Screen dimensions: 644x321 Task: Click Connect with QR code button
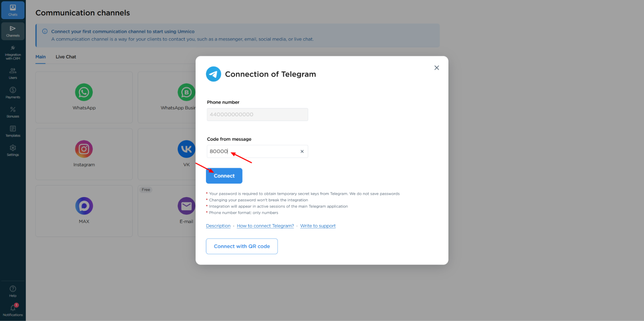point(242,246)
